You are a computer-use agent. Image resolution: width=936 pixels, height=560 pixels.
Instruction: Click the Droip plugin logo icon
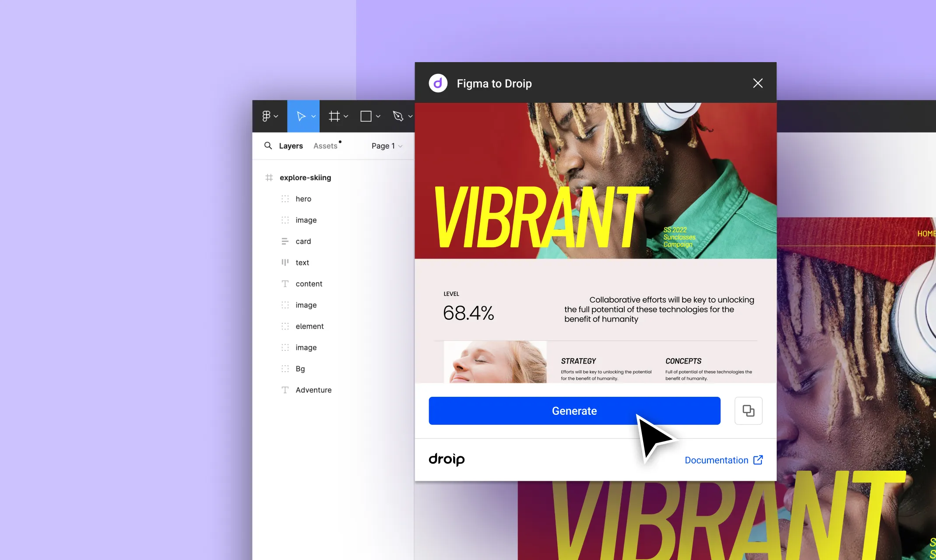pyautogui.click(x=438, y=83)
